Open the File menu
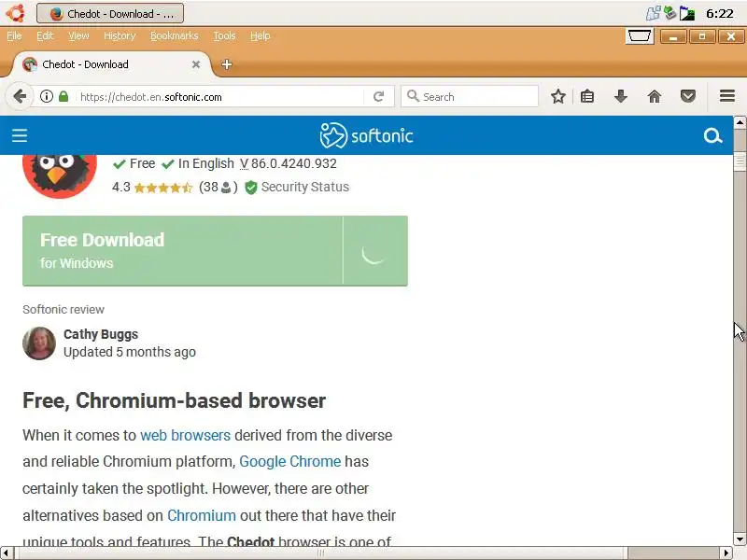Viewport: 747px width, 560px height. click(x=14, y=35)
